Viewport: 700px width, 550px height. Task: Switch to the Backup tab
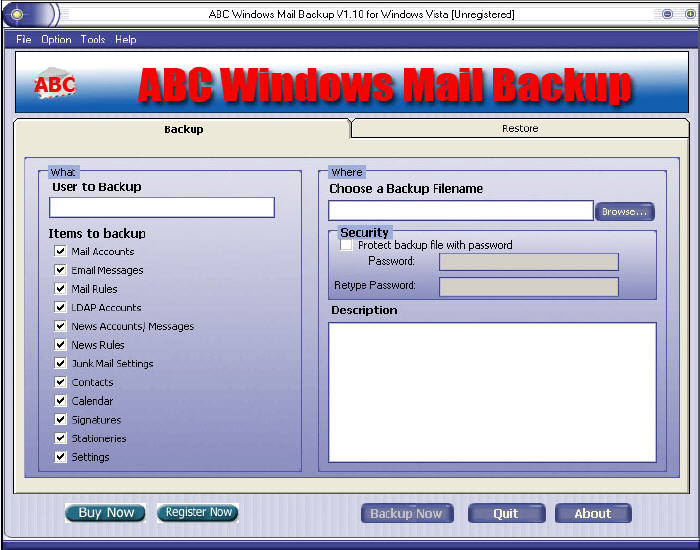coord(183,129)
